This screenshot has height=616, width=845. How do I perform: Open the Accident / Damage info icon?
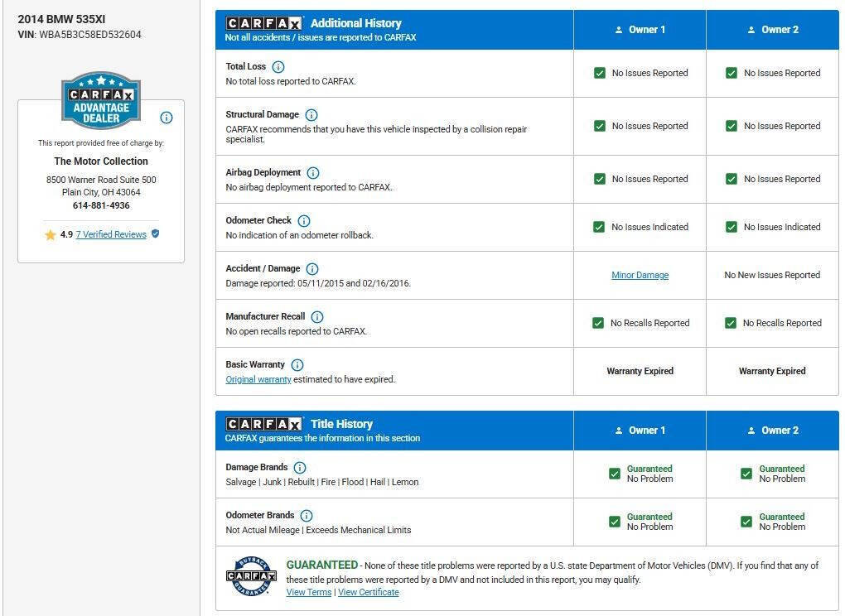[x=312, y=269]
